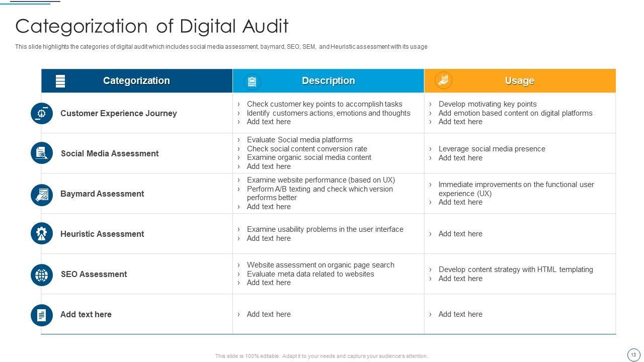
Task: Click the list icon beside Categorization header
Action: (60, 81)
